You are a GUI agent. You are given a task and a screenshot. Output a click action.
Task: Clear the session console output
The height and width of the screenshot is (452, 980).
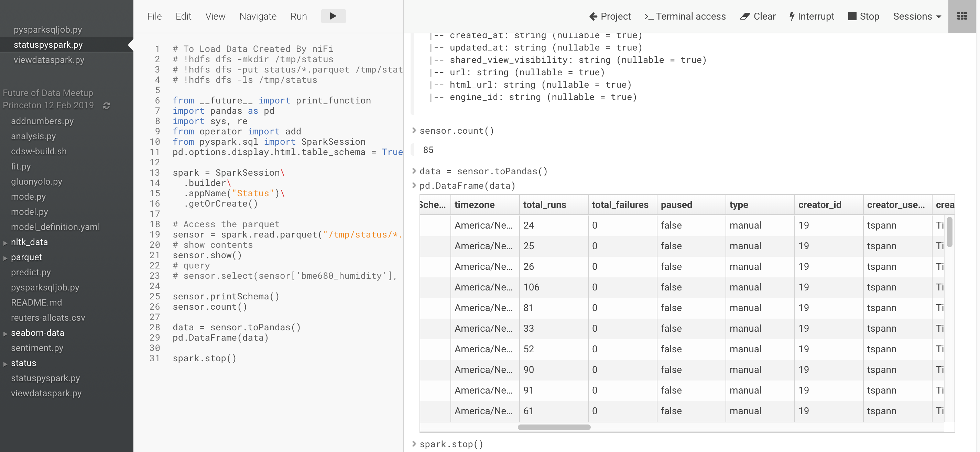coord(758,16)
